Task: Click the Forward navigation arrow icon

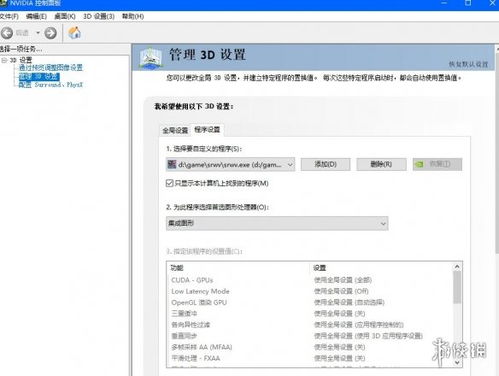Action: tap(50, 33)
